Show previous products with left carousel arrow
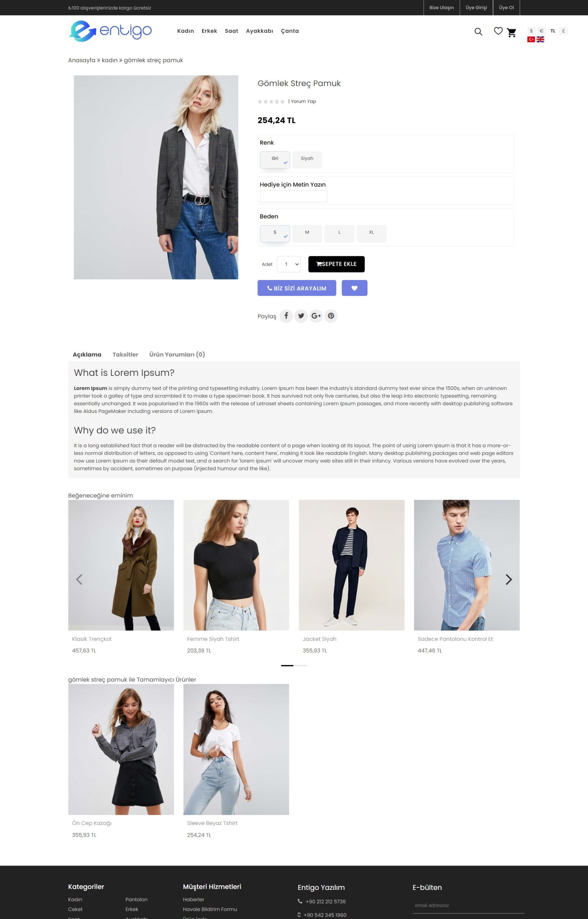The image size is (588, 919). [x=79, y=579]
